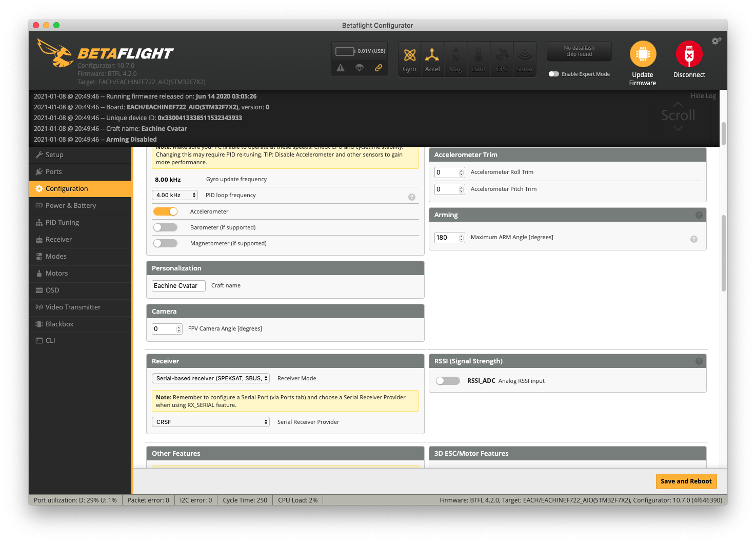756x543 pixels.
Task: Open the Setup tab
Action: click(x=80, y=155)
